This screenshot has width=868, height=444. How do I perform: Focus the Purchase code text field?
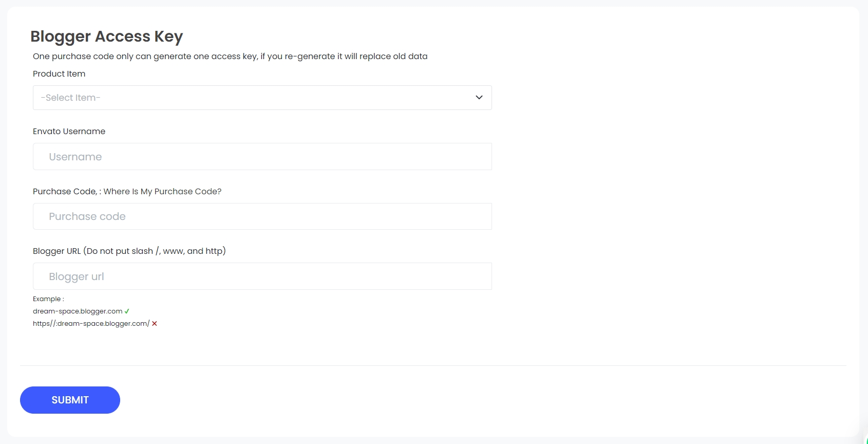point(262,216)
